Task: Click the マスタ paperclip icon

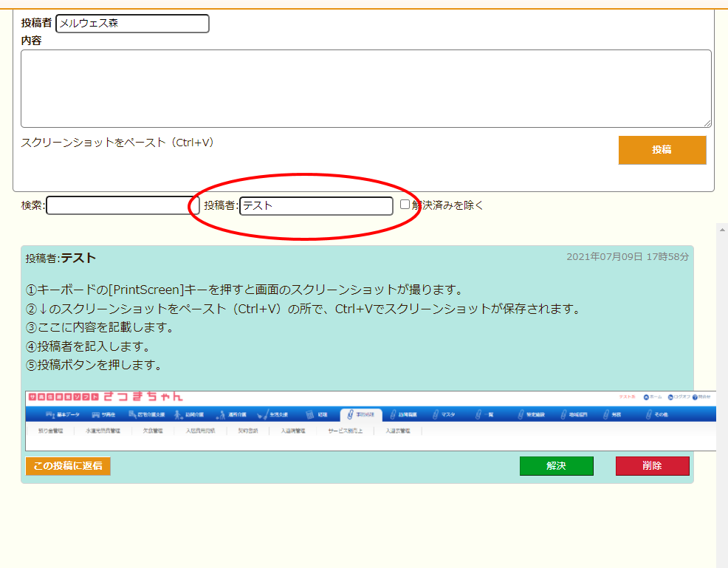Action: [x=436, y=415]
